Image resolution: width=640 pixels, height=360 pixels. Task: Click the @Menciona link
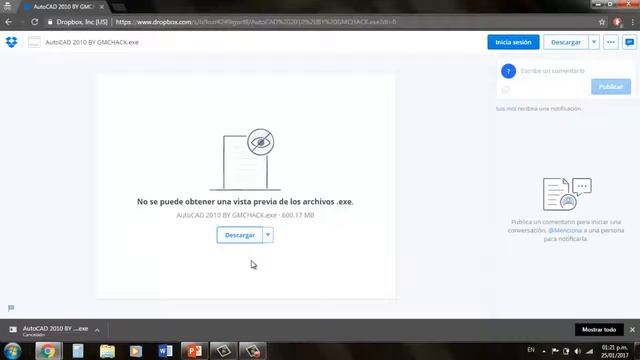565,230
